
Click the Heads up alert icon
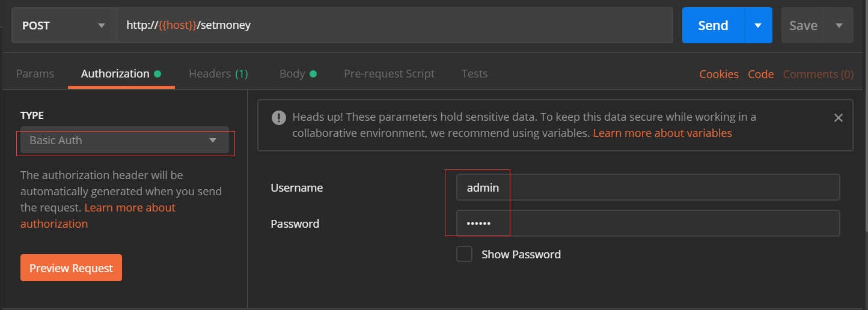click(x=278, y=117)
